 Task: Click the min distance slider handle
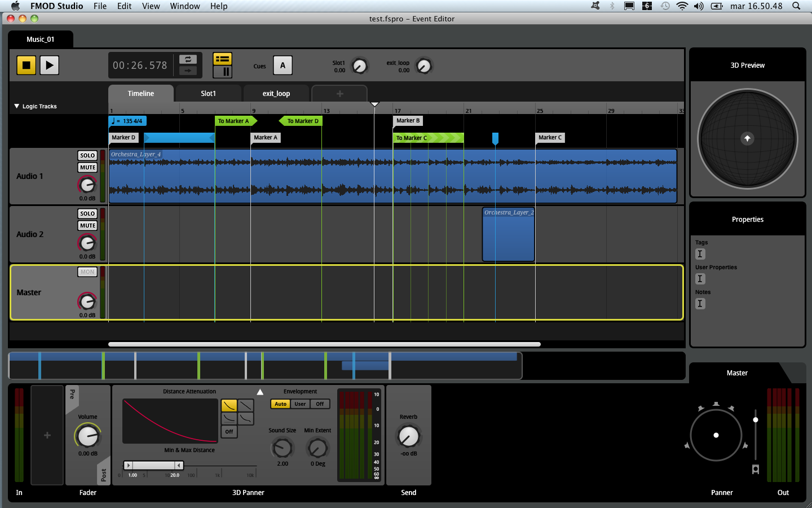(129, 466)
